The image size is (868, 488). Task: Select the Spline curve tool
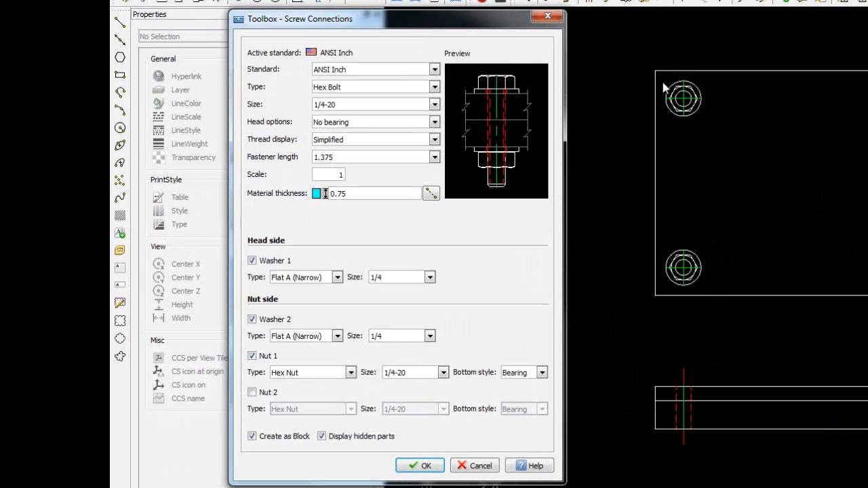(x=120, y=198)
